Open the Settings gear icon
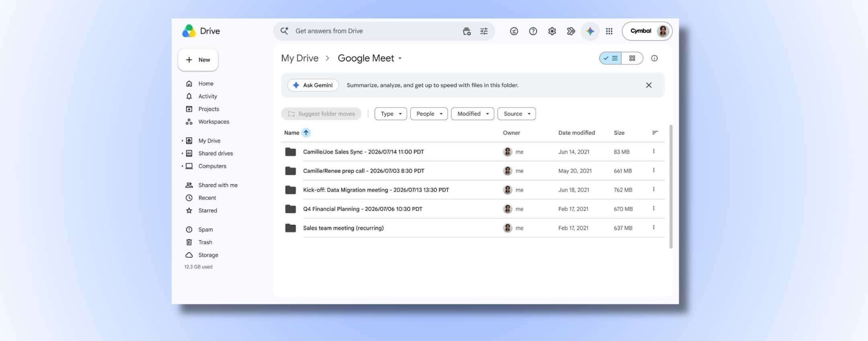Viewport: 868px width, 341px height. point(552,31)
